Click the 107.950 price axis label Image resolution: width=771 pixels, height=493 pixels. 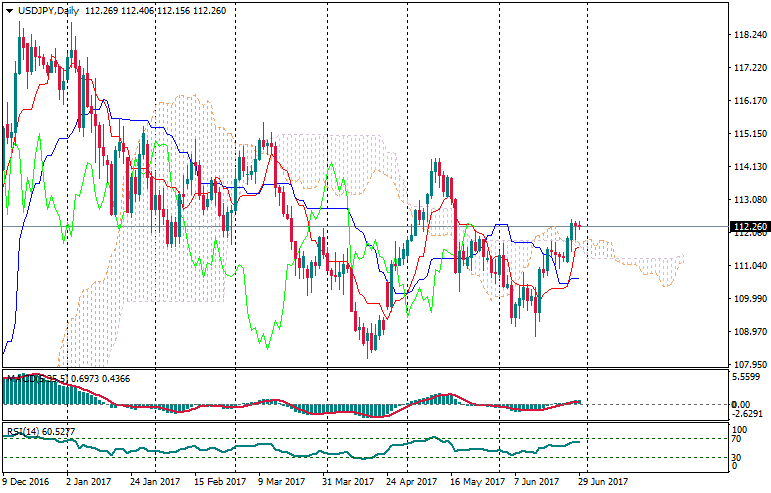click(749, 365)
